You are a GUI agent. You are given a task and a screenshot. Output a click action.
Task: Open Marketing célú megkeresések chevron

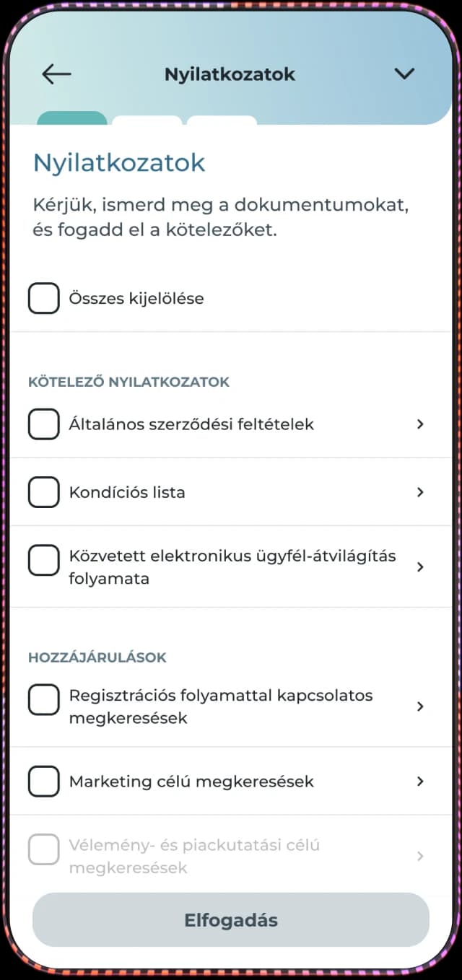[x=420, y=781]
